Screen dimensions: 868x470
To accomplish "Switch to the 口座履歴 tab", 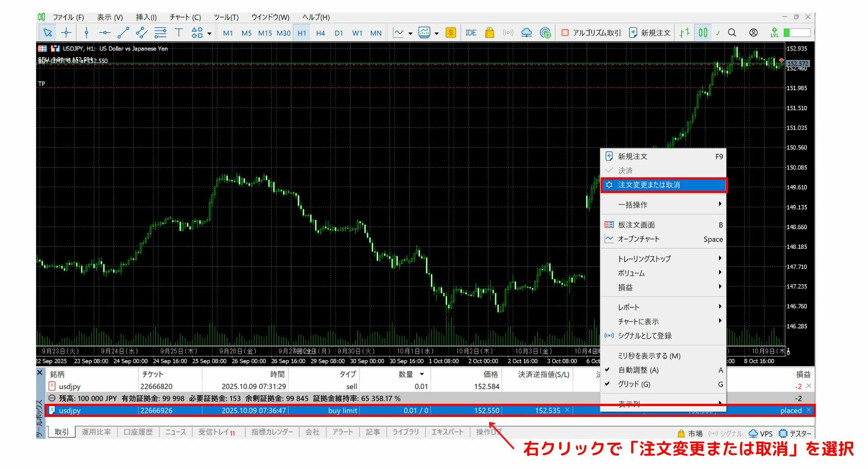I will [138, 431].
